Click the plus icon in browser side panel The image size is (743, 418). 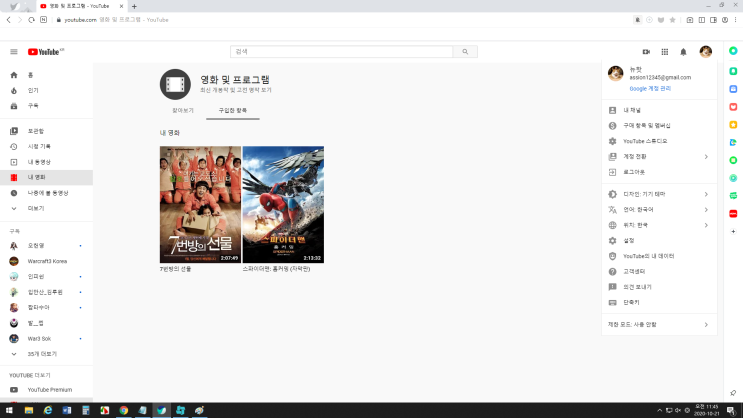point(733,232)
